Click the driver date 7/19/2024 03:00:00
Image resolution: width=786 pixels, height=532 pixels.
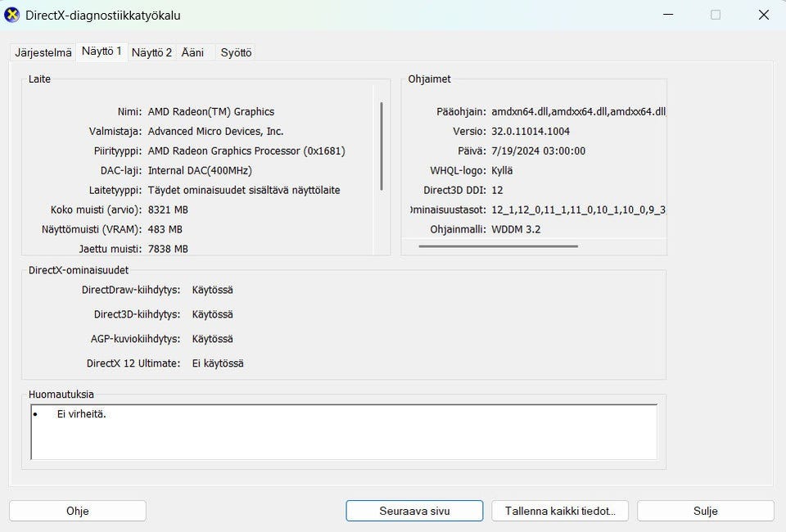(539, 151)
